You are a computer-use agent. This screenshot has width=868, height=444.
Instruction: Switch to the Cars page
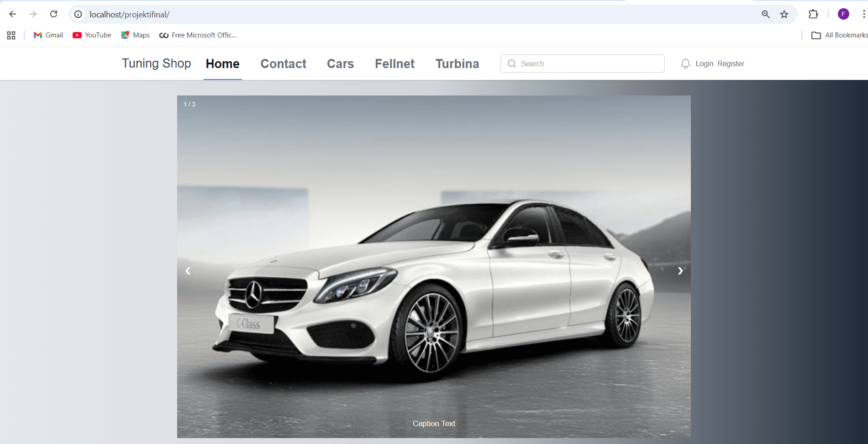click(x=340, y=63)
